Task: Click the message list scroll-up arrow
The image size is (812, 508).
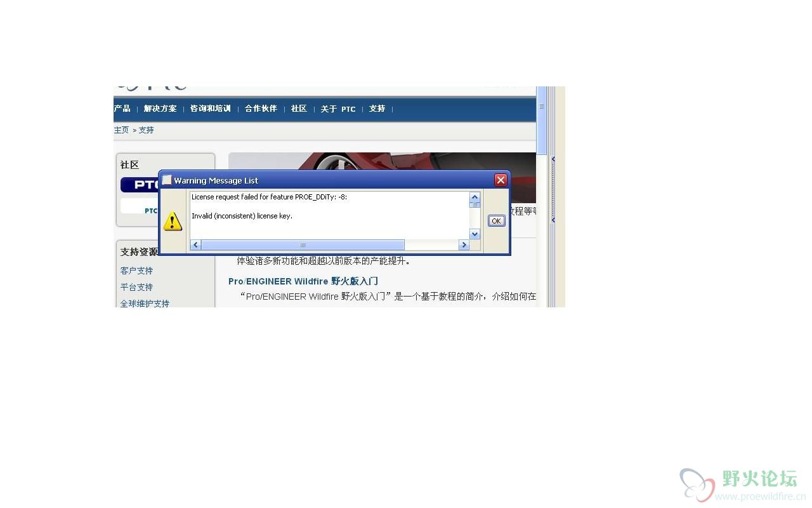Action: [x=475, y=197]
